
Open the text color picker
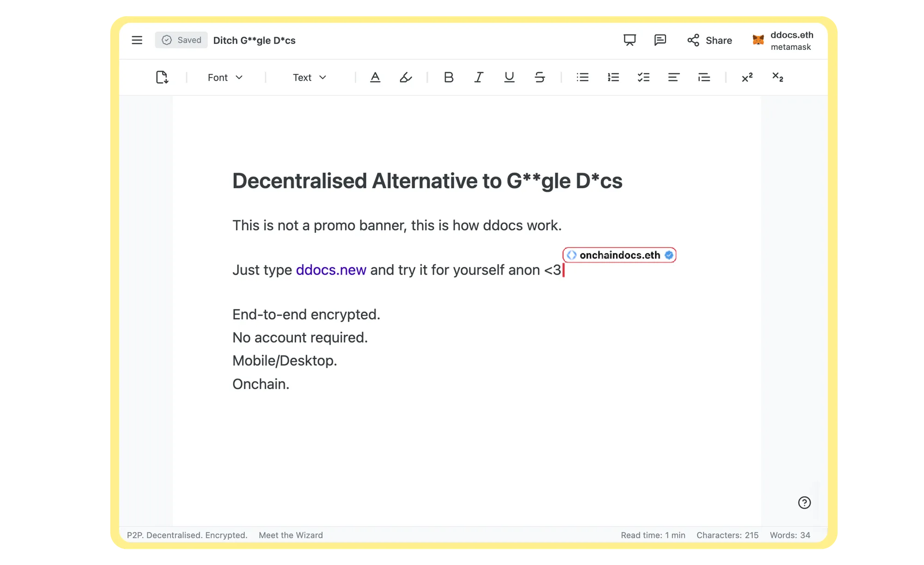[x=375, y=77]
